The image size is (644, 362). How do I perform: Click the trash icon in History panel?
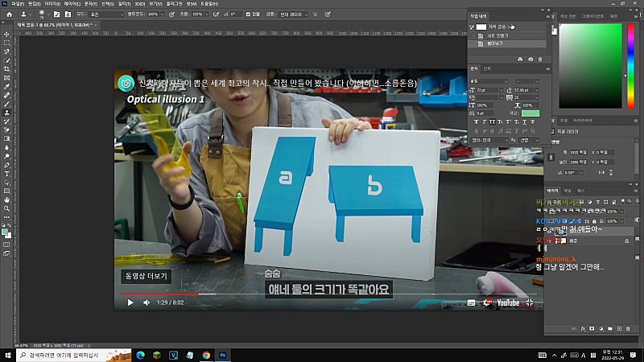coord(540,60)
